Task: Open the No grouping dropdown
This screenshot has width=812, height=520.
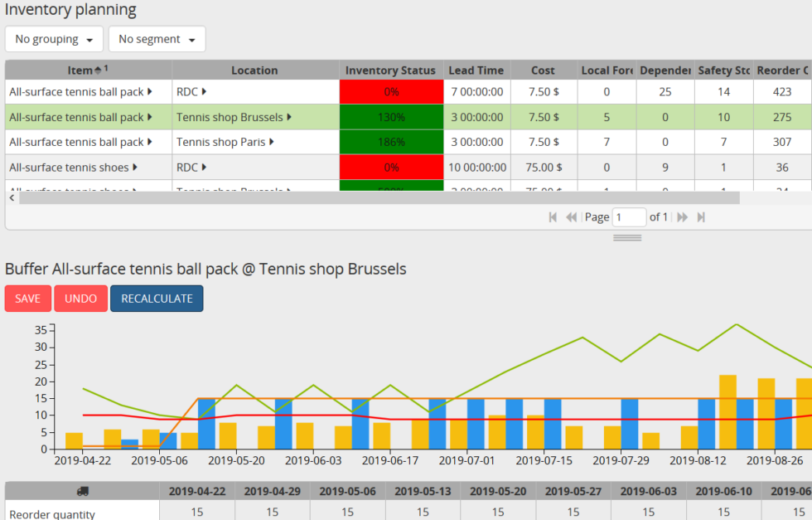Action: pos(55,39)
